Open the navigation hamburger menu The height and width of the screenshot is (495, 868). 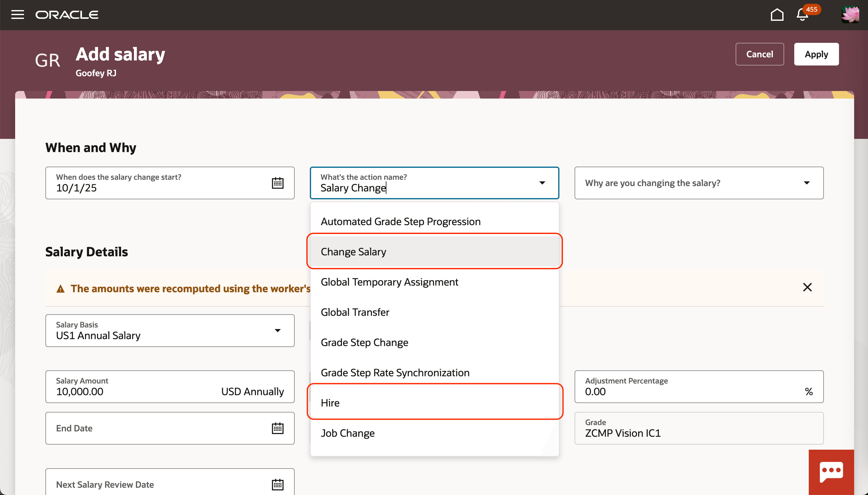point(17,14)
